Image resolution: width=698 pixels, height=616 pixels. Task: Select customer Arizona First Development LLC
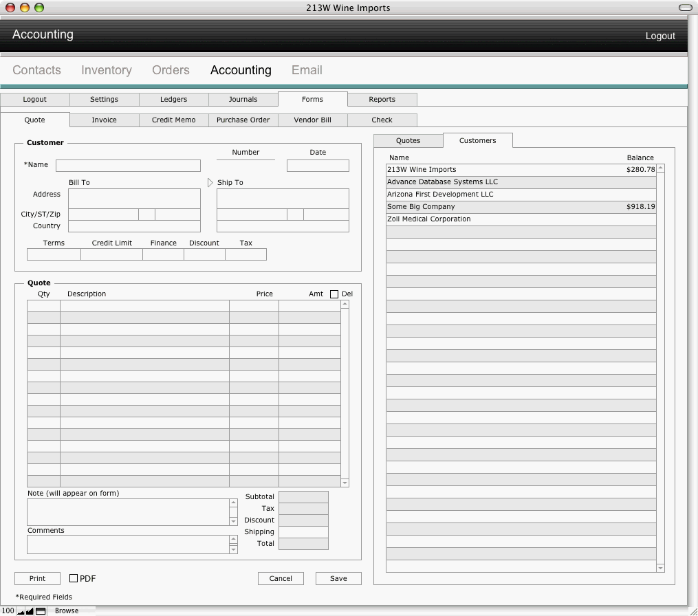[521, 195]
